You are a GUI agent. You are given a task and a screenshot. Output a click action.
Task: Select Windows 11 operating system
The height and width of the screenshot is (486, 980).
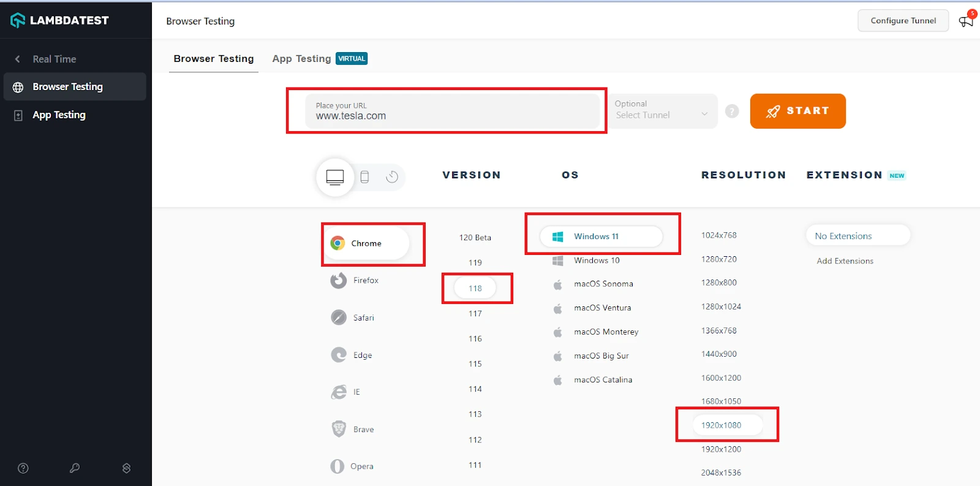pos(601,237)
